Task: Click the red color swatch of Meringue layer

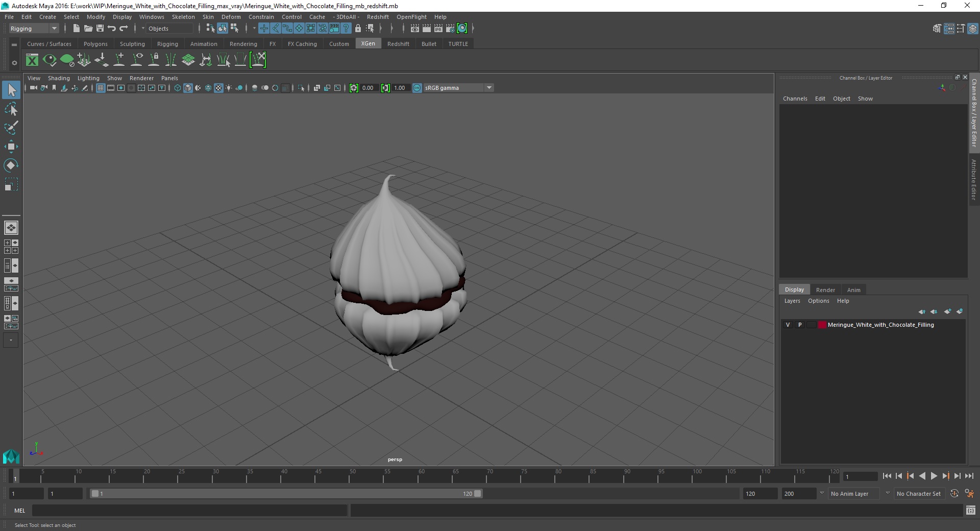Action: click(x=822, y=325)
